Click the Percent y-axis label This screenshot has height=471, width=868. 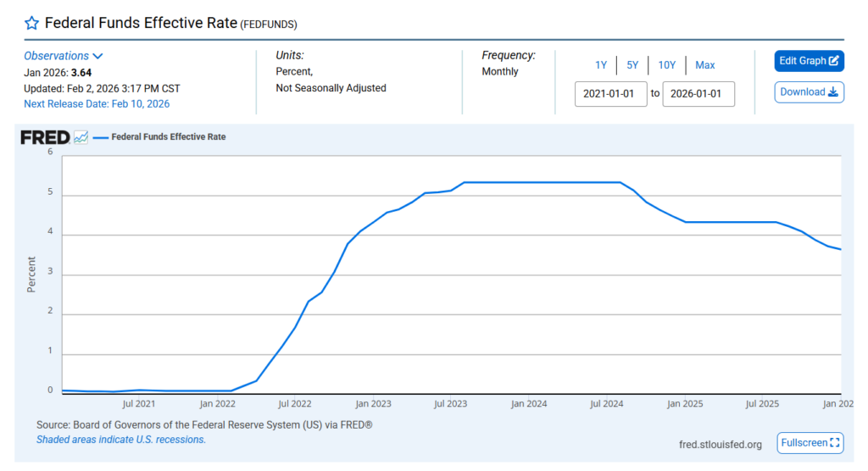click(x=31, y=274)
